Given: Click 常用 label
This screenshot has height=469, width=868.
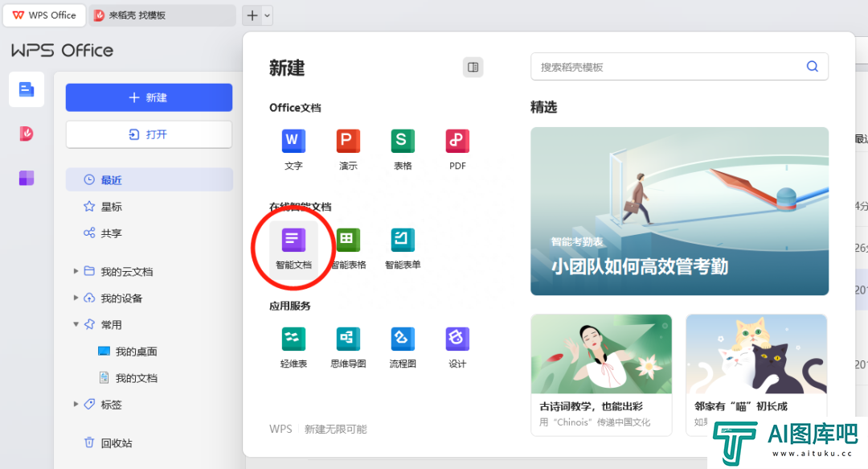Looking at the screenshot, I should point(111,325).
